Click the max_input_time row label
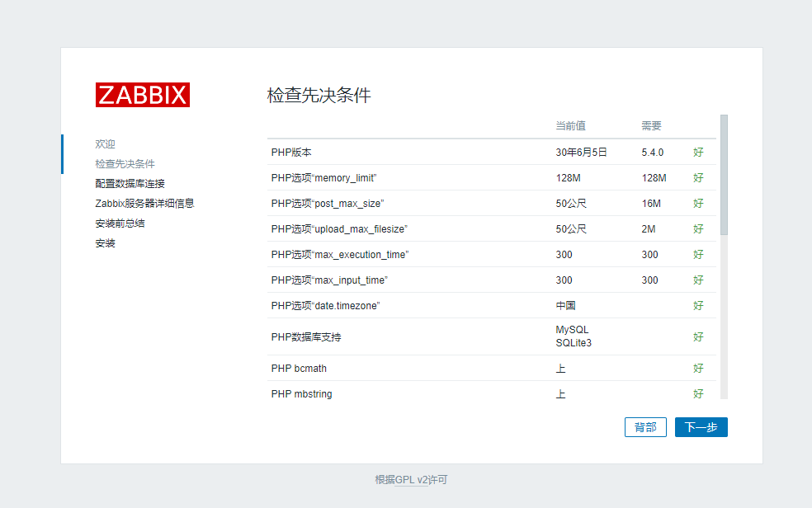 tap(329, 280)
